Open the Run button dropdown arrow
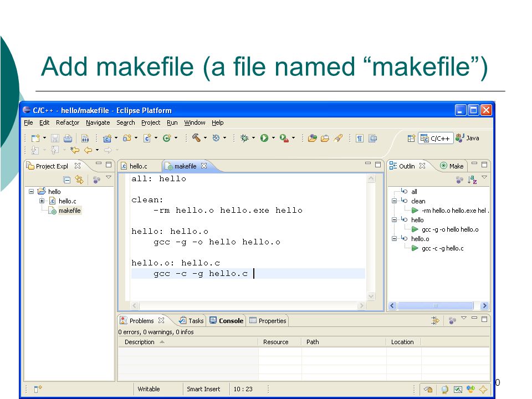The height and width of the screenshot is (399, 532). (x=273, y=138)
